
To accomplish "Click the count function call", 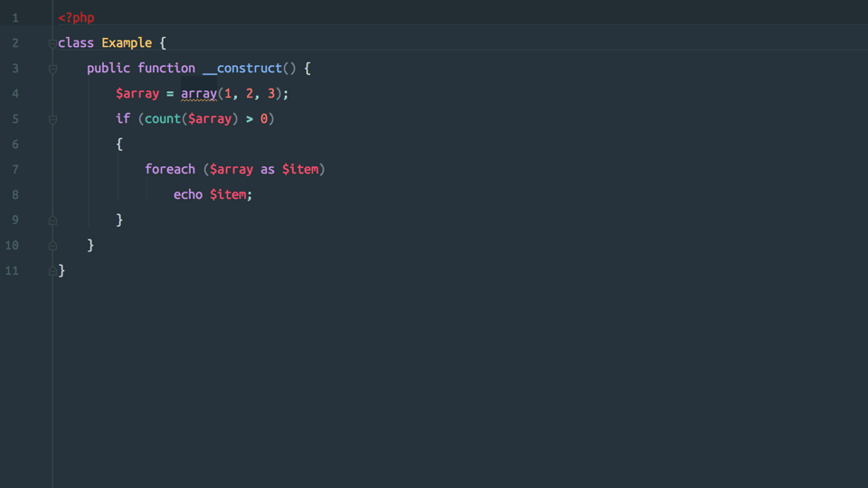I will tap(163, 118).
